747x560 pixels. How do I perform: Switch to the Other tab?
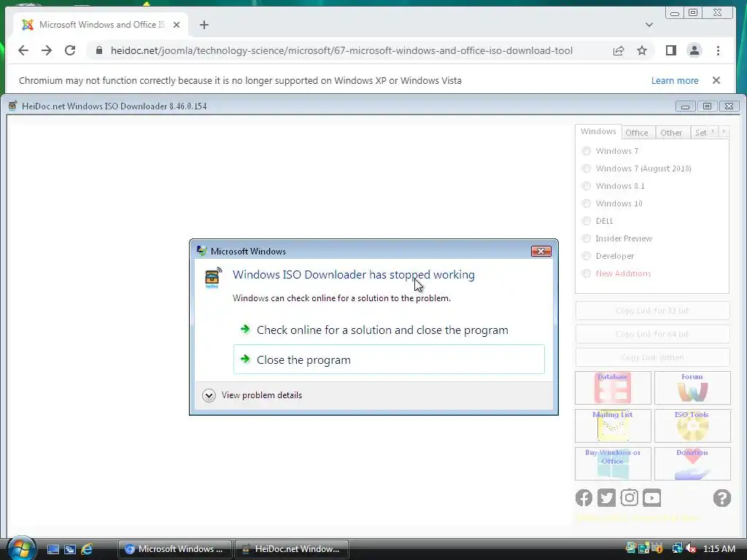pyautogui.click(x=671, y=133)
